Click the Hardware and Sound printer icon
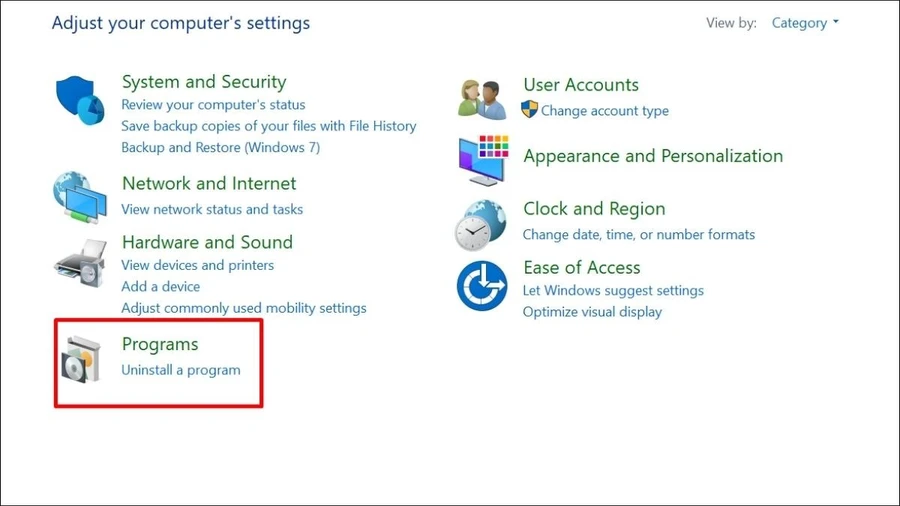Viewport: 900px width, 506px height. click(x=80, y=264)
